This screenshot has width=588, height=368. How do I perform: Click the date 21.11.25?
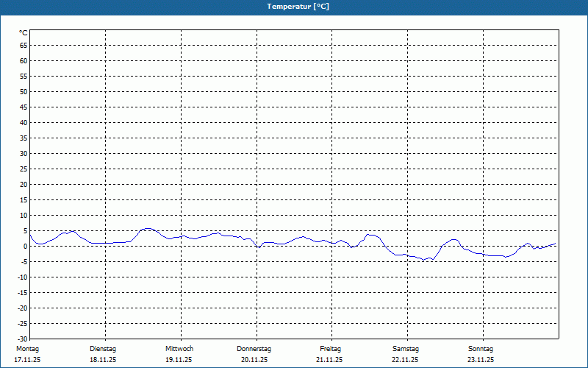329,360
